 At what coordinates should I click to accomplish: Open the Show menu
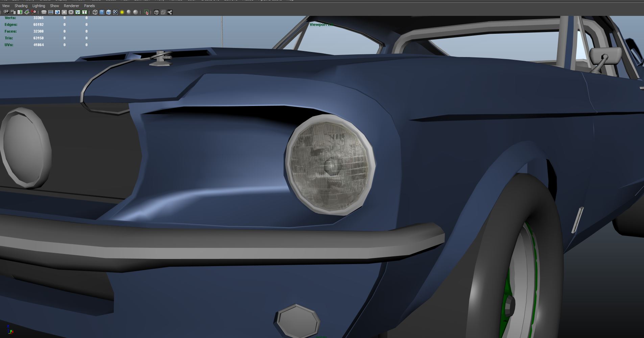[x=54, y=6]
